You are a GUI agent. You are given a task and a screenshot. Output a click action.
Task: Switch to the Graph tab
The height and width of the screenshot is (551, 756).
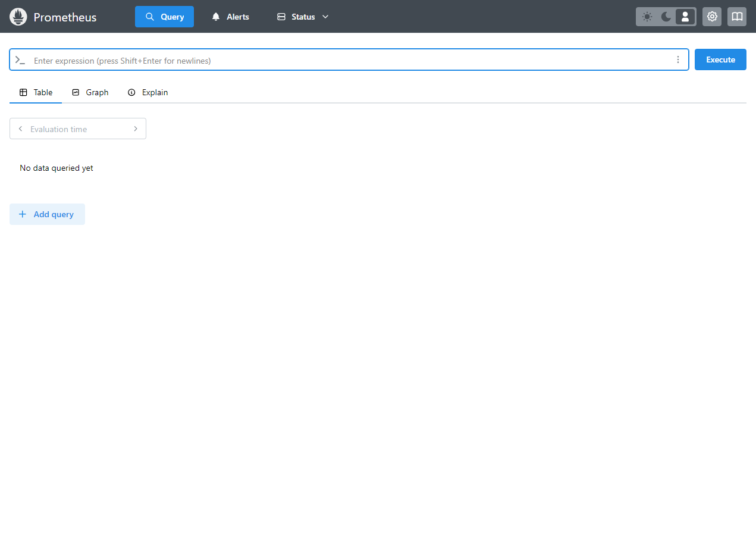[x=90, y=92]
